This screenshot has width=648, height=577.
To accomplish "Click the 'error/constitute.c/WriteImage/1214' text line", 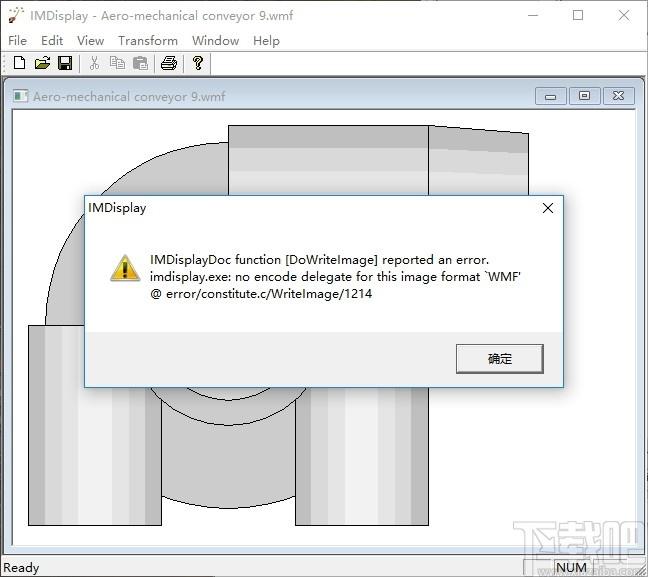I will (x=261, y=294).
